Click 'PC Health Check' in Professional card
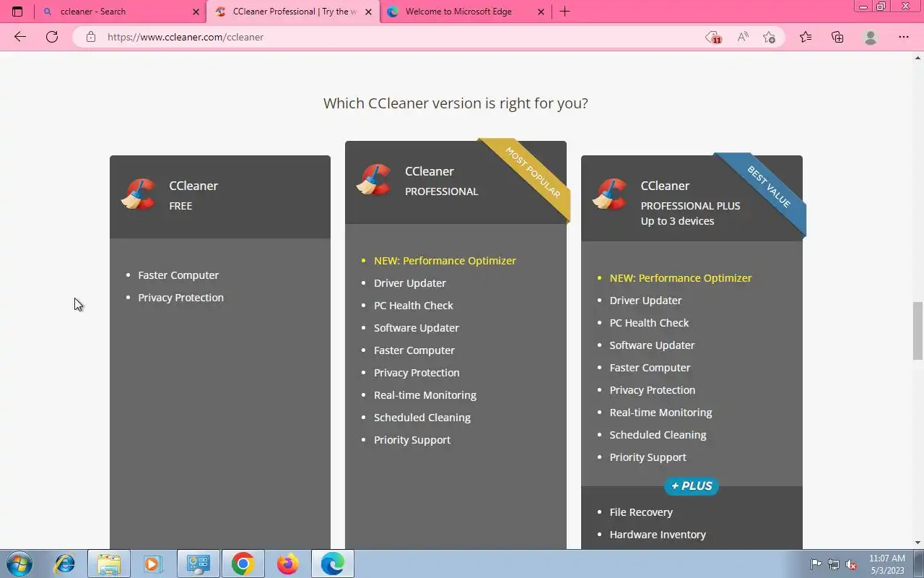Screen dimensions: 924x578 click(414, 306)
